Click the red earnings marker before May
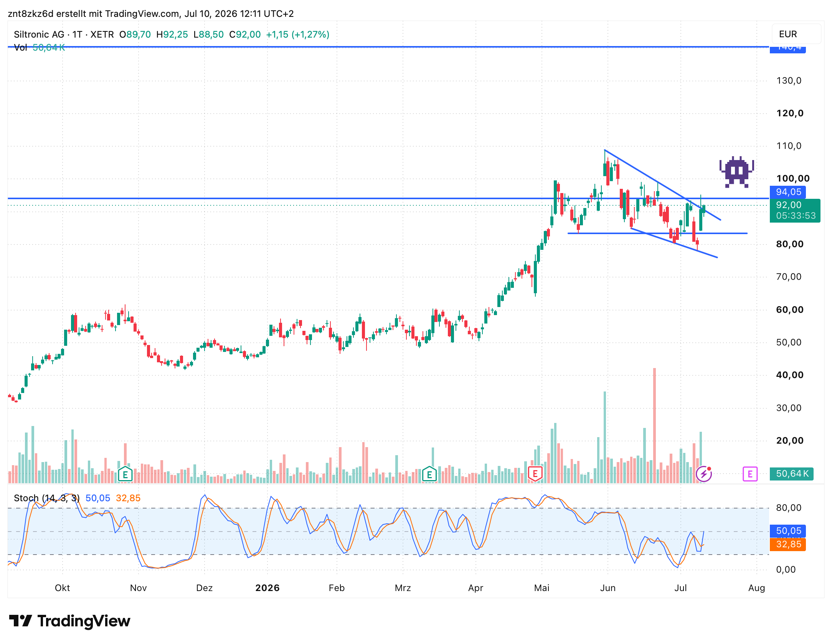Viewport: 832px width, 644px height. pyautogui.click(x=535, y=474)
